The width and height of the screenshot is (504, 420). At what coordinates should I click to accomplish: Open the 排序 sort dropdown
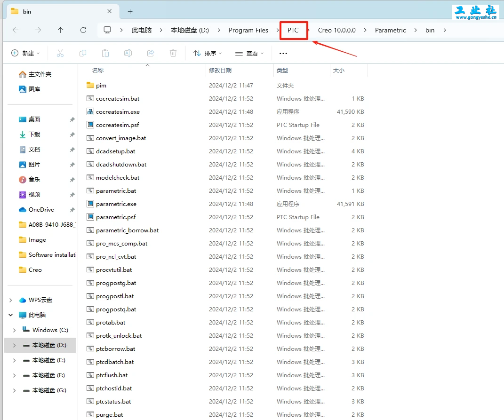click(x=208, y=53)
